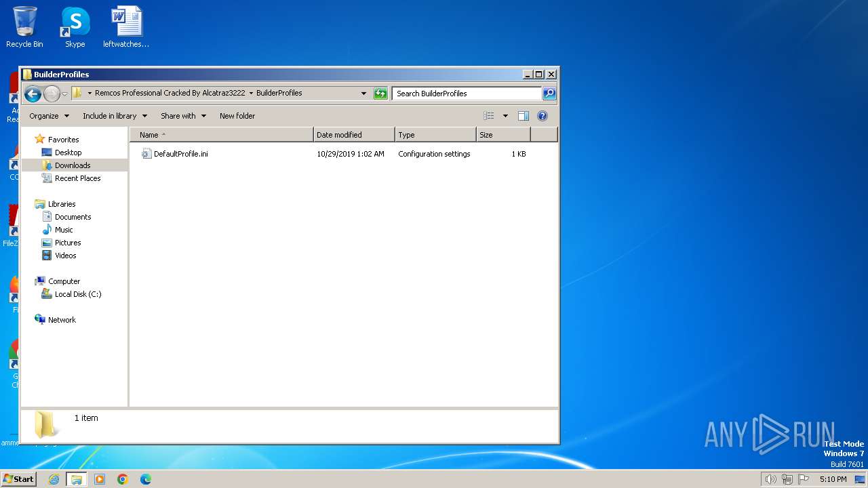The width and height of the screenshot is (868, 488).
Task: Click the BuilderProfiles breadcrumb segment
Action: pyautogui.click(x=279, y=93)
